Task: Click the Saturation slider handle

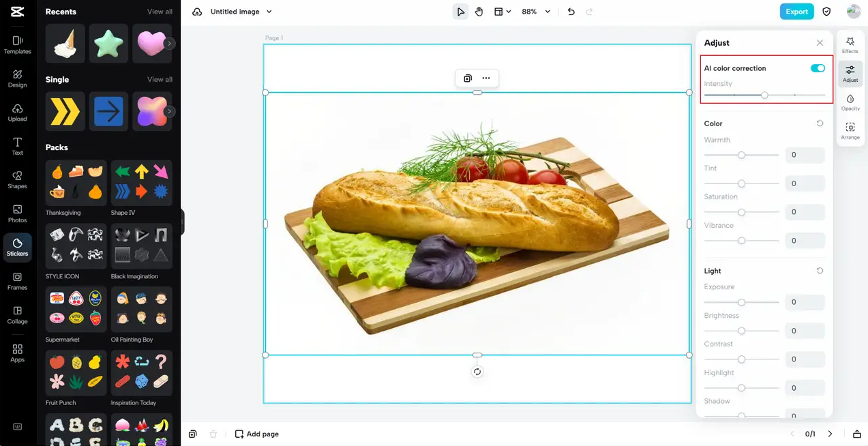Action: click(741, 212)
